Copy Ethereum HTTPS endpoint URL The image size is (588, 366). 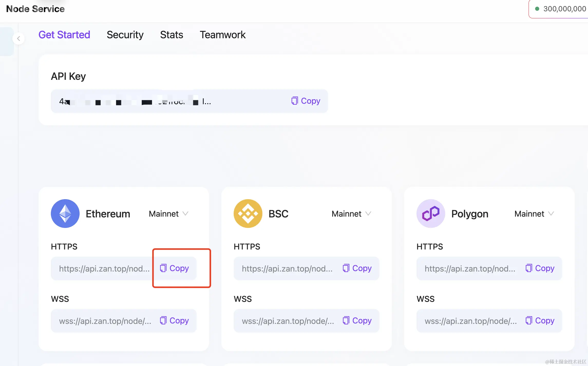click(174, 268)
